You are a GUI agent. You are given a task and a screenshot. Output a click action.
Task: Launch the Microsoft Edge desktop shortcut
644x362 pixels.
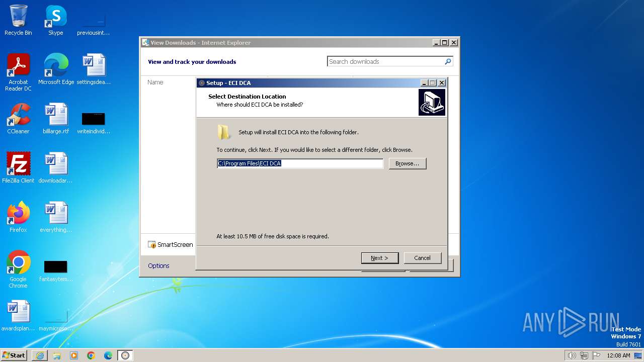coord(56,69)
